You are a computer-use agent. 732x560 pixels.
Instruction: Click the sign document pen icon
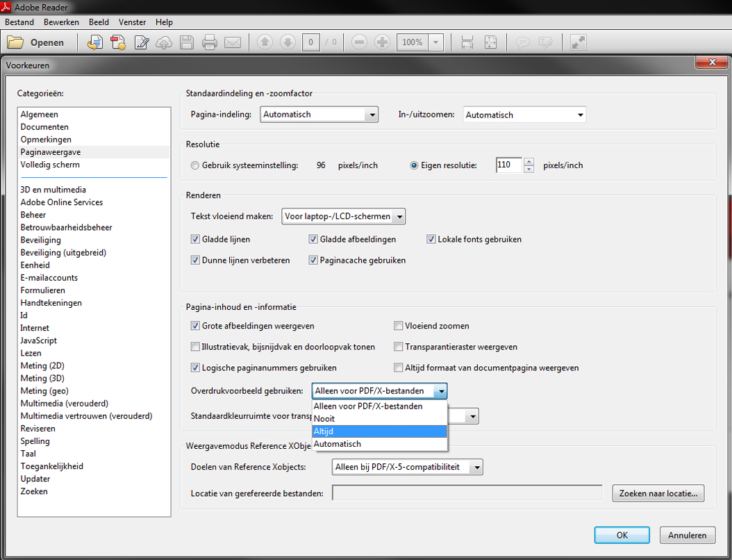[141, 42]
